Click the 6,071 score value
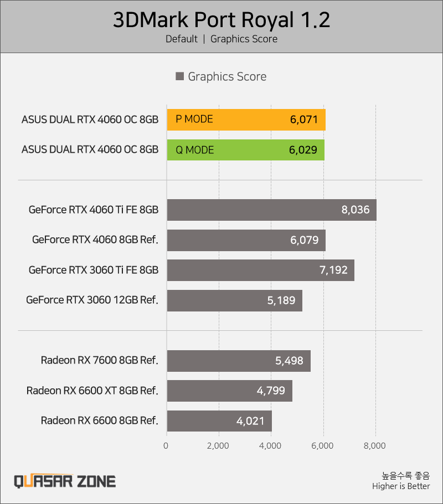443x504 pixels. [x=303, y=119]
